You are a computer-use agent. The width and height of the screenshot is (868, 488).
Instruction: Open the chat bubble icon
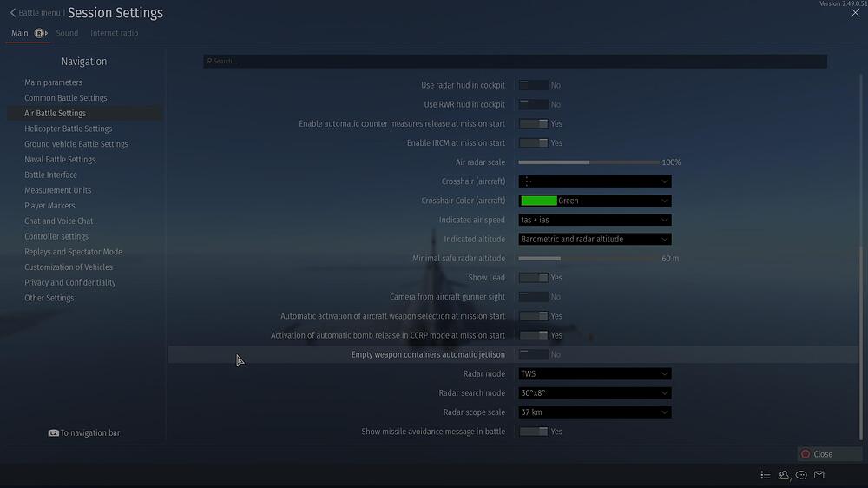click(801, 475)
